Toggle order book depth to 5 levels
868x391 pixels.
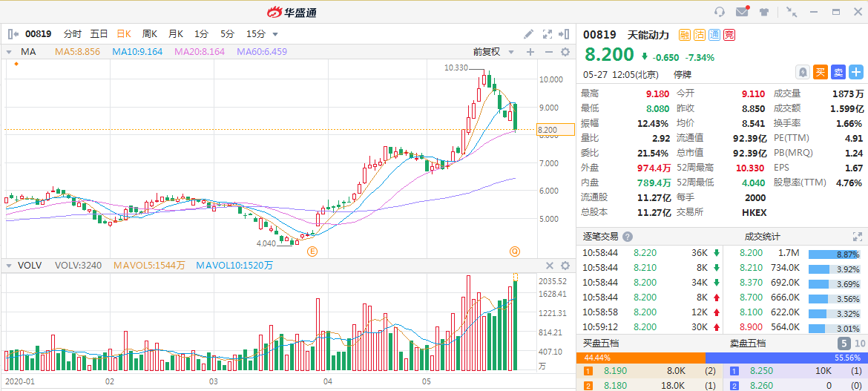tap(844, 344)
